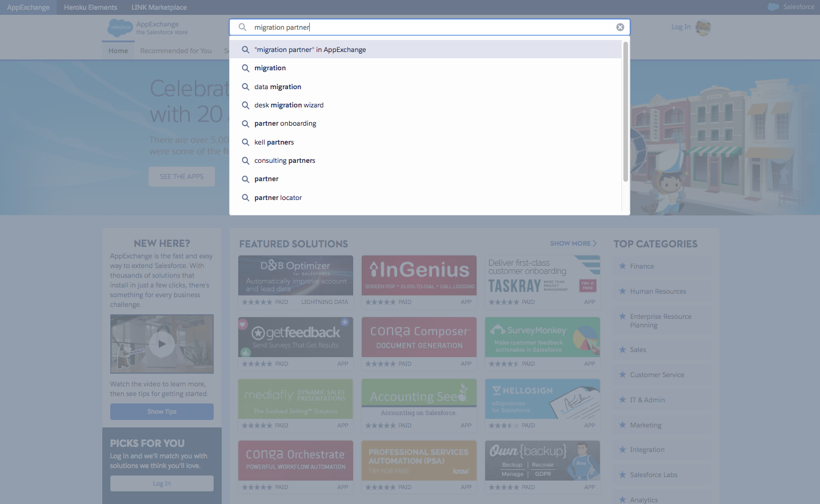Screen dimensions: 820x504
Task: Select the "kell partners" suggestion
Action: pyautogui.click(x=425, y=142)
